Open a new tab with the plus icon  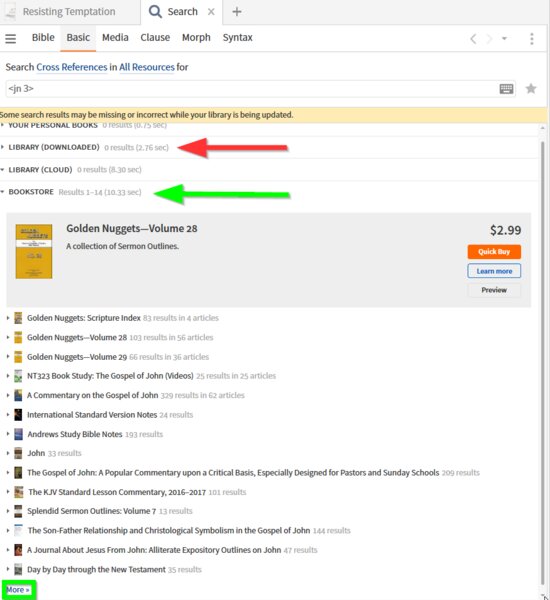237,12
